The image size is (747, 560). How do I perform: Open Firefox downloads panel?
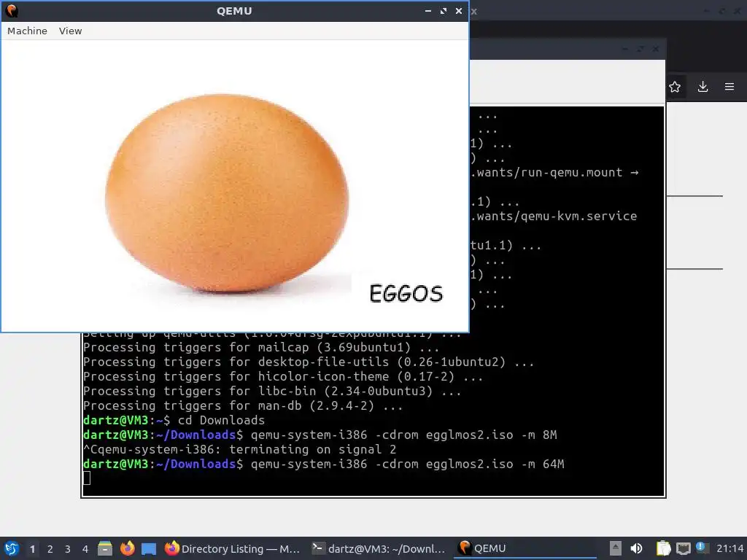pyautogui.click(x=703, y=87)
